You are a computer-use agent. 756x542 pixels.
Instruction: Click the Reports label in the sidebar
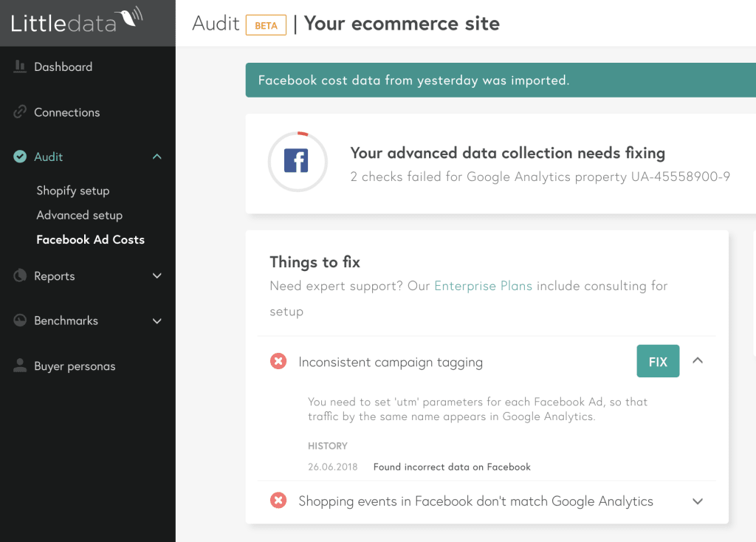coord(55,276)
